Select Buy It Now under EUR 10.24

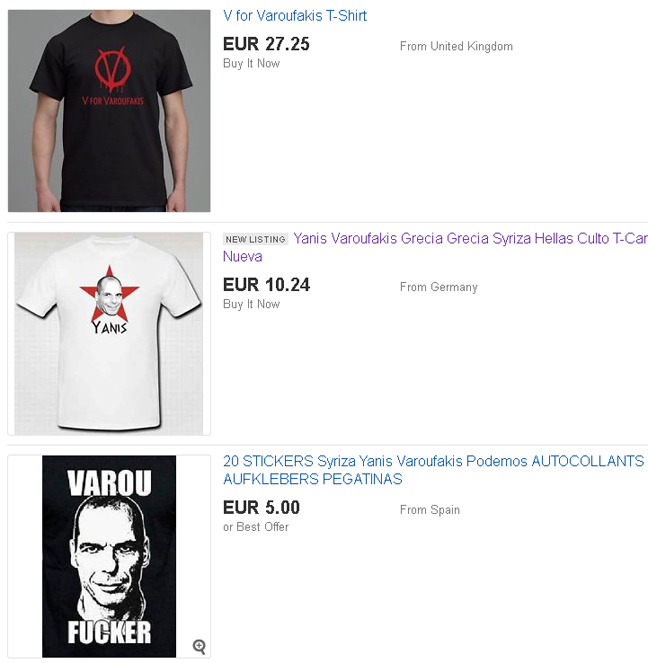click(x=252, y=304)
